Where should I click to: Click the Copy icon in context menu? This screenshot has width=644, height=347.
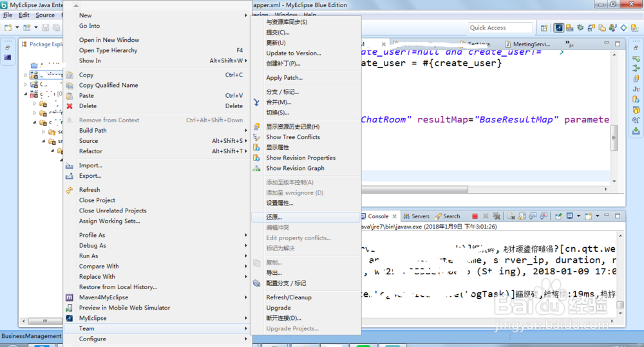[70, 75]
